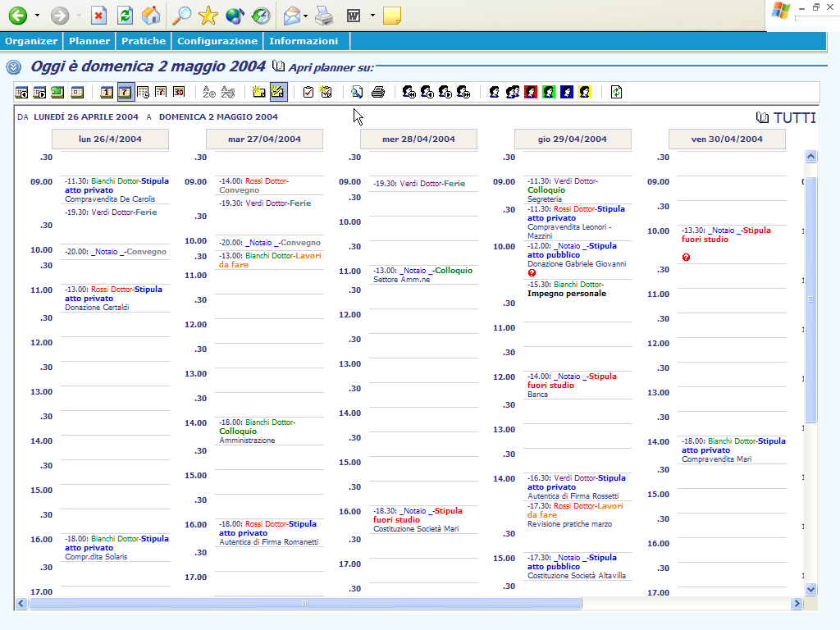Expand the Word edit dropdown arrow
Image resolution: width=840 pixels, height=630 pixels.
[372, 16]
